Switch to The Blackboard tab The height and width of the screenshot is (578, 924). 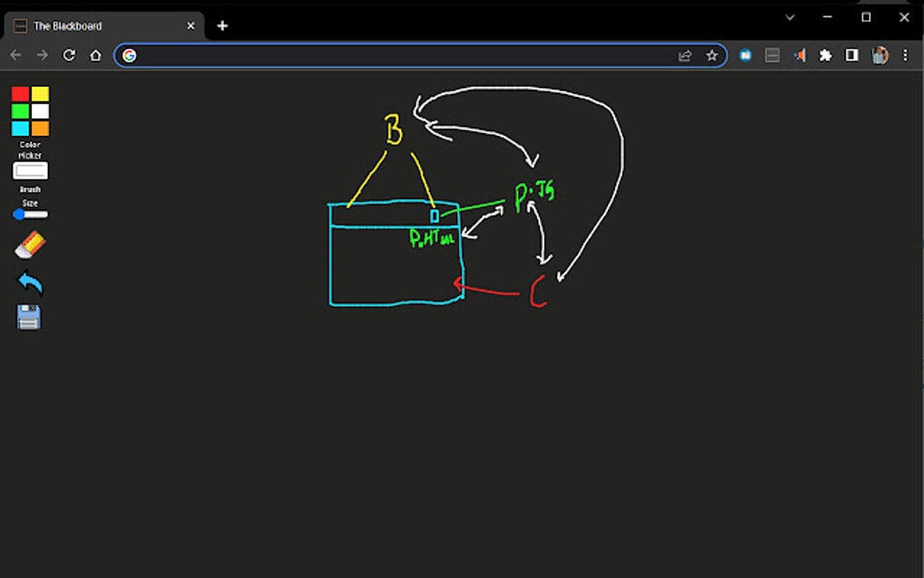[100, 25]
